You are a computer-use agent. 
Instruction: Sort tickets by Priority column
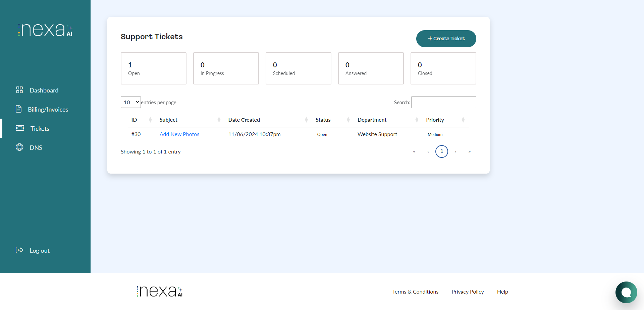[x=444, y=120]
